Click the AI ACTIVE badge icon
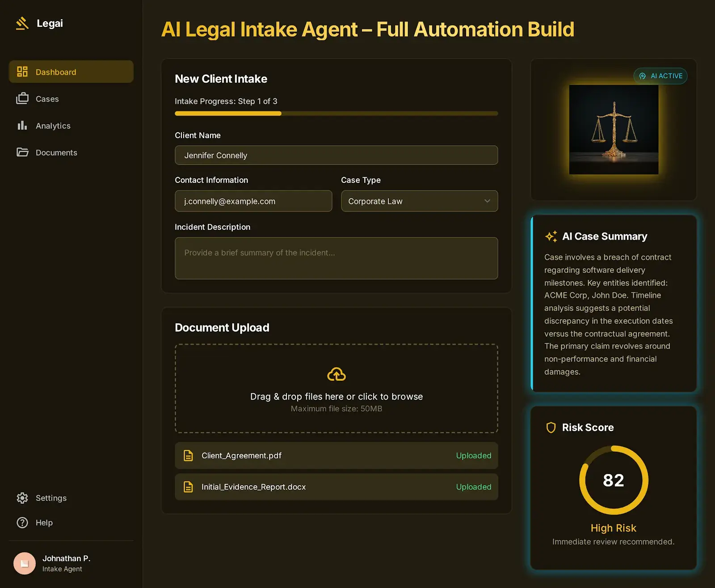 pos(643,76)
